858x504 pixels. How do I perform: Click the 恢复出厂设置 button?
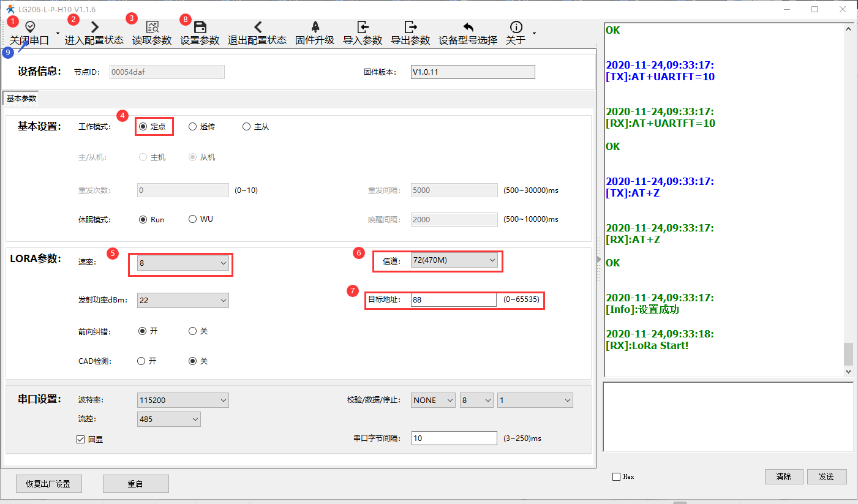click(49, 484)
